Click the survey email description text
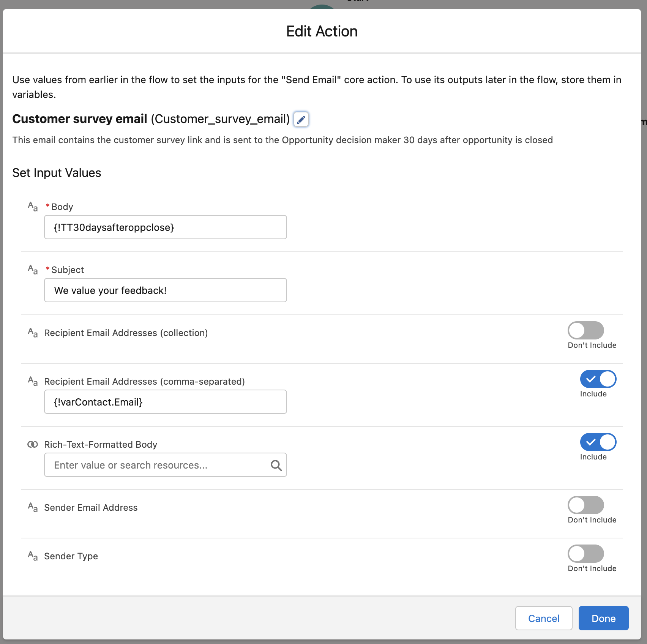The image size is (647, 644). 282,140
